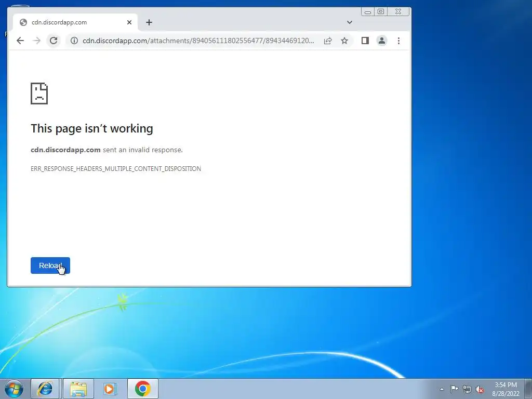Click the ERR_RESPONSE_HEADERS_MULTIPLE_CONTENT_DISPOSITION error code text

coord(116,169)
